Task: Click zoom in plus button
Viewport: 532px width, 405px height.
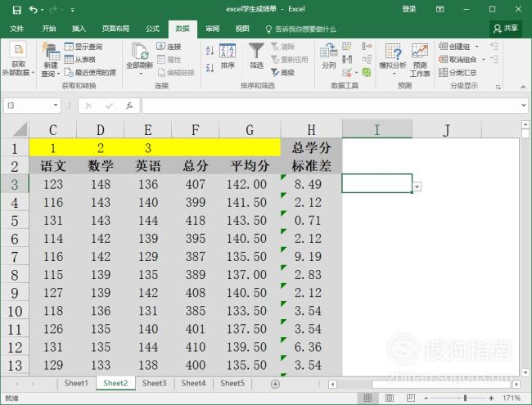Action: pos(491,398)
